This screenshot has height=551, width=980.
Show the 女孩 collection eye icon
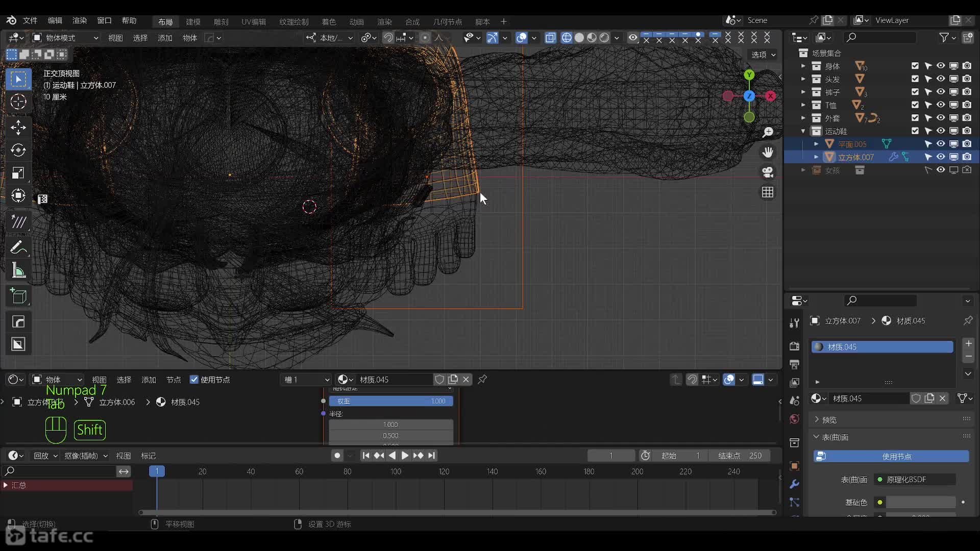[x=941, y=170]
